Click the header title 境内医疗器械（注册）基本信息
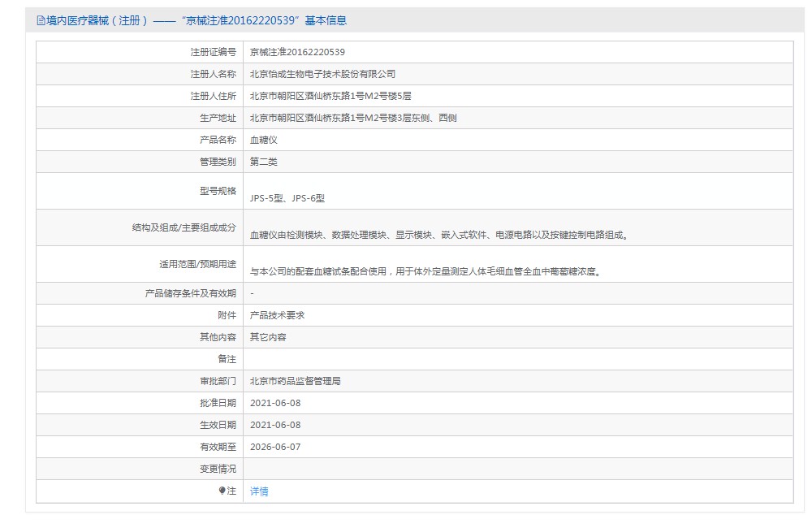The height and width of the screenshot is (528, 812). (x=197, y=21)
